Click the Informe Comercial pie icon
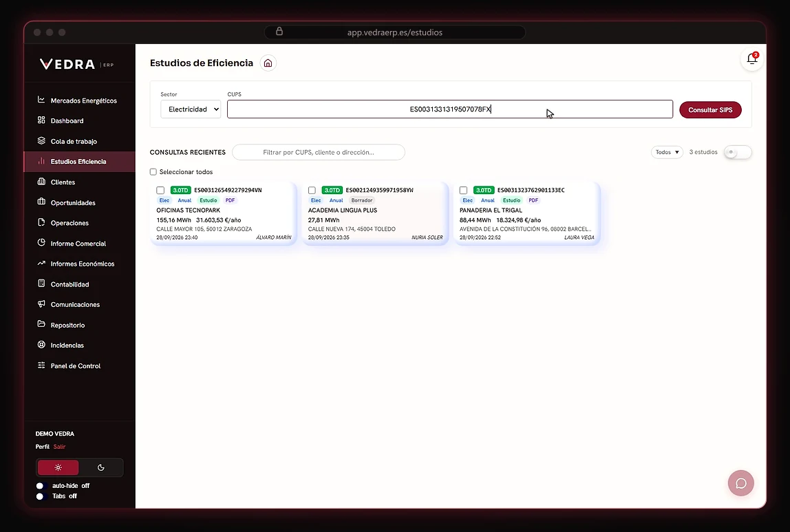The height and width of the screenshot is (532, 790). 41,242
